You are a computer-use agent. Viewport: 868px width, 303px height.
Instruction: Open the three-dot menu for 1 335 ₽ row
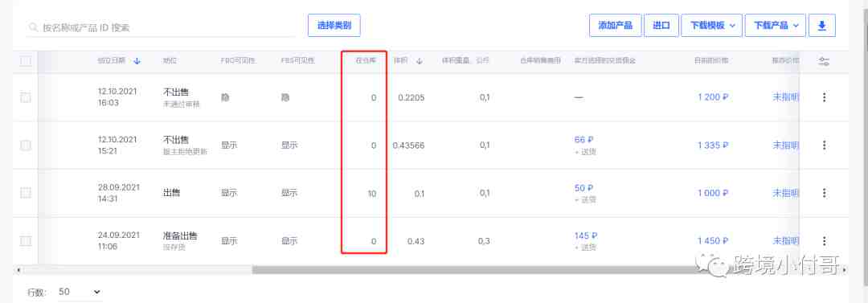point(824,145)
